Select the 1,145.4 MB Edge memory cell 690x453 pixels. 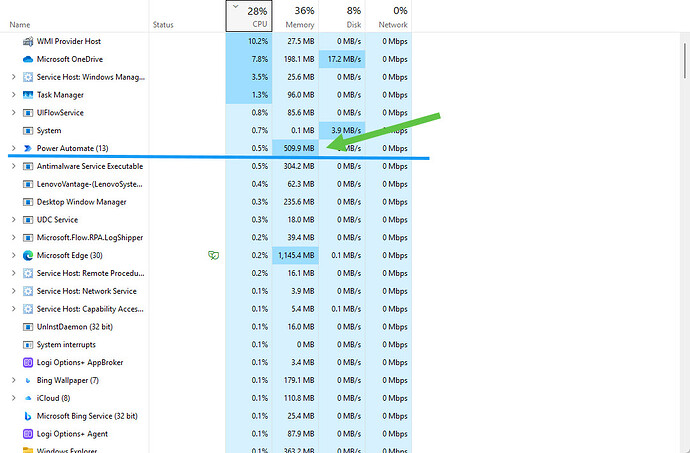click(295, 255)
